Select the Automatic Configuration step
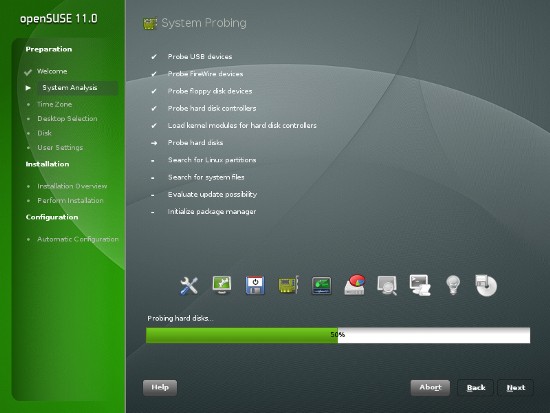Image resolution: width=550 pixels, height=413 pixels. 78,239
